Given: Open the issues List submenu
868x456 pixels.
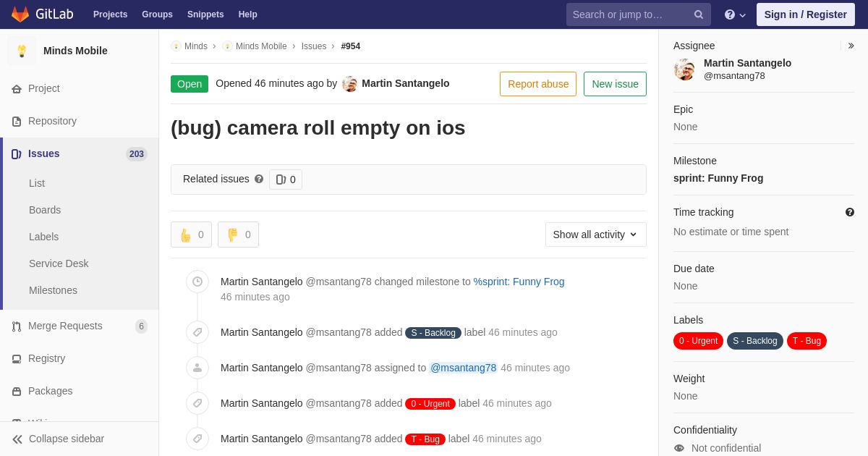Looking at the screenshot, I should pos(37,183).
